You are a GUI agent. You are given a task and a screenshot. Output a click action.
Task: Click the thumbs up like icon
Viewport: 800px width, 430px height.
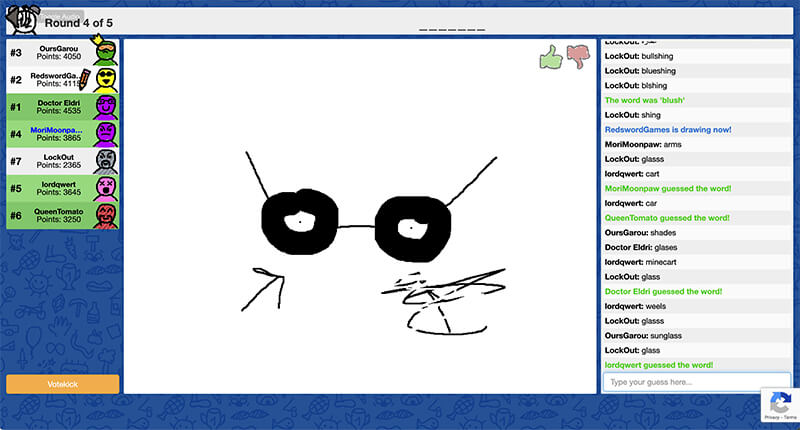point(551,58)
